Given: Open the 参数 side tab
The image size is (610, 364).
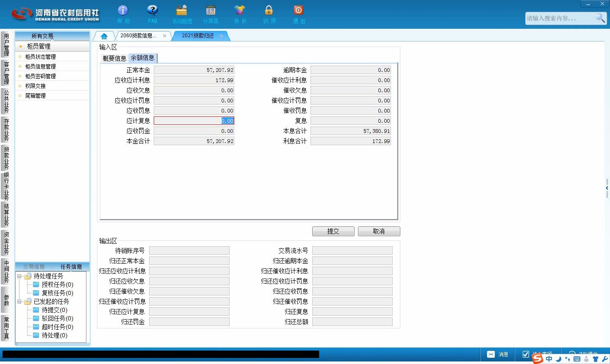Looking at the screenshot, I should (x=6, y=300).
